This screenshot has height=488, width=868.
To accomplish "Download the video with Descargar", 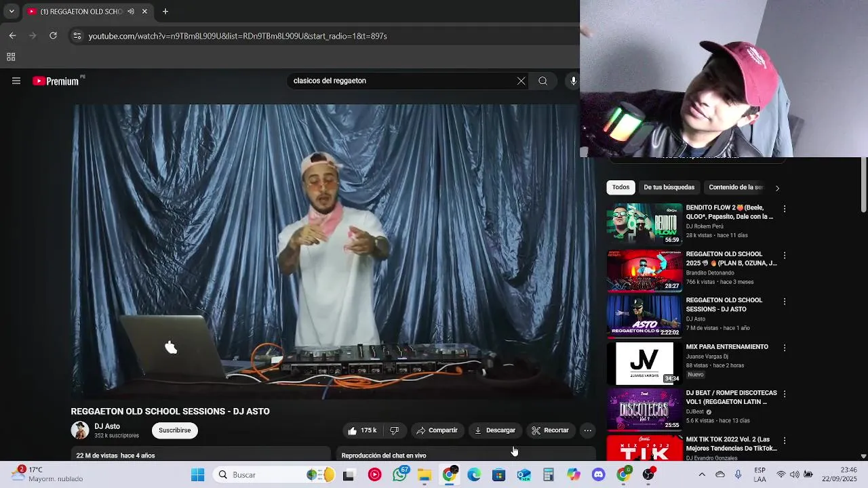I will pyautogui.click(x=495, y=430).
